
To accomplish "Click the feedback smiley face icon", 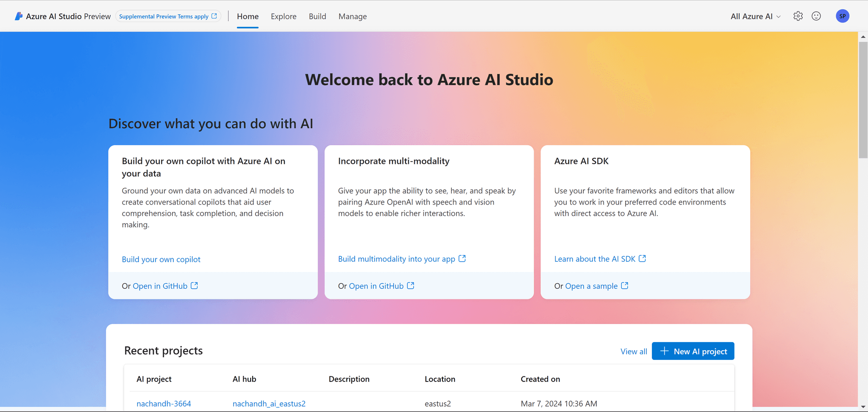I will [x=816, y=16].
